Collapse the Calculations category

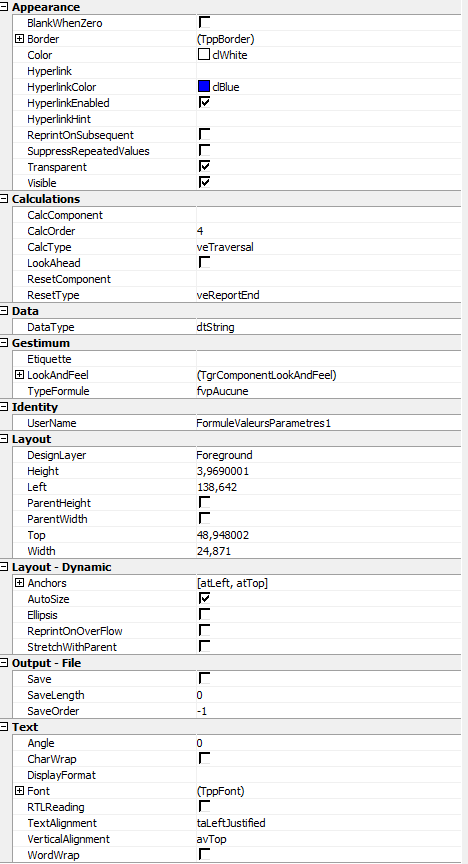[x=4, y=199]
